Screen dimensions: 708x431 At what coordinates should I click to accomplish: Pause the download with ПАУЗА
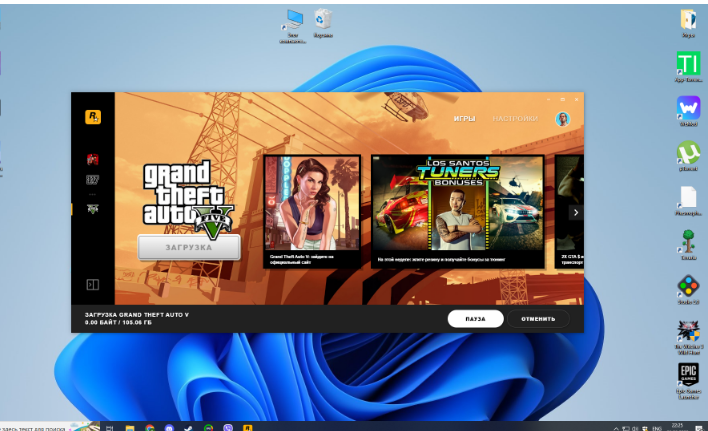coord(475,319)
